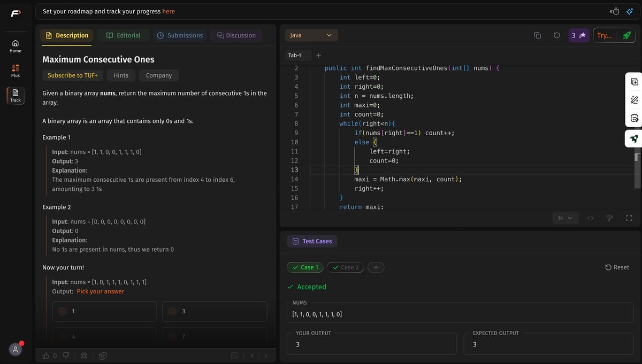
Task: Click the 'Pick your answer' text
Action: 101,291
